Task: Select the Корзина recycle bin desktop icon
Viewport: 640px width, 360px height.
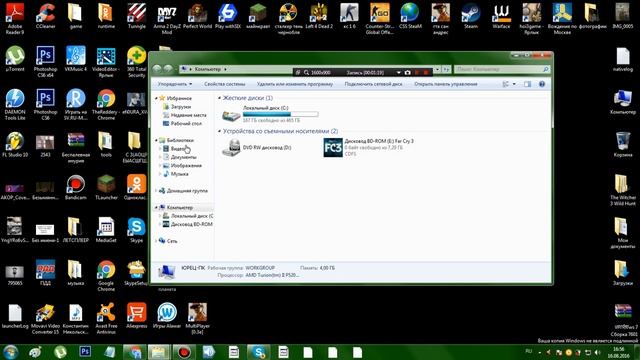Action: click(x=623, y=144)
